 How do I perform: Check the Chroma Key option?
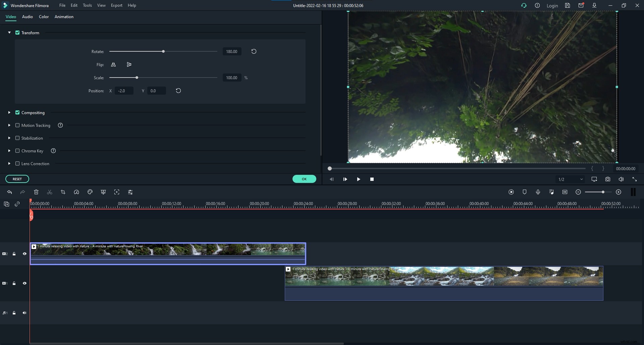tap(17, 151)
